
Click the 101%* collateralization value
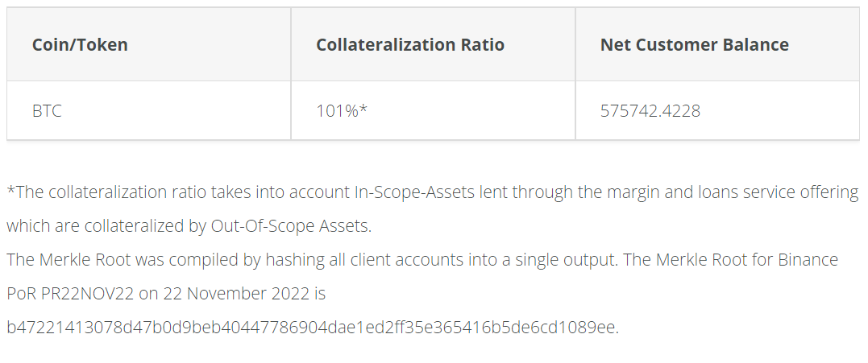(x=342, y=111)
